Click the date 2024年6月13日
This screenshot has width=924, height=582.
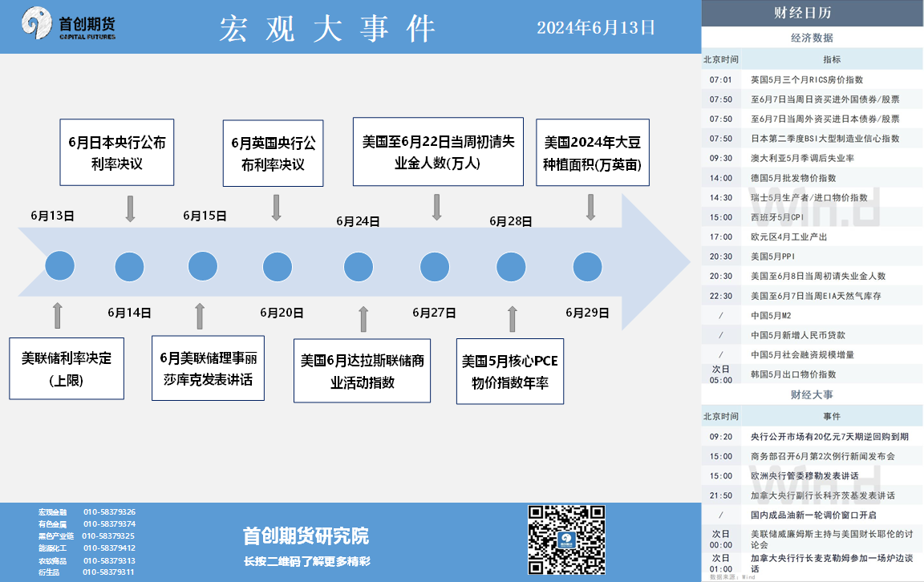[x=596, y=28]
